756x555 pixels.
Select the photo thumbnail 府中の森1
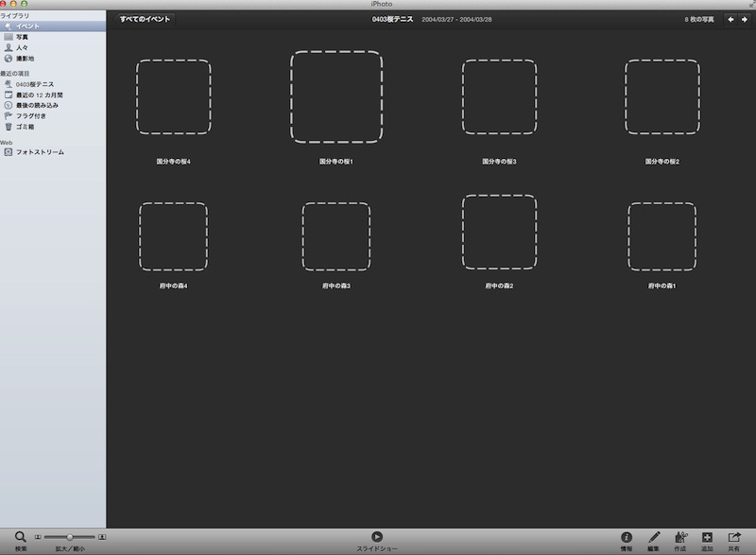662,236
